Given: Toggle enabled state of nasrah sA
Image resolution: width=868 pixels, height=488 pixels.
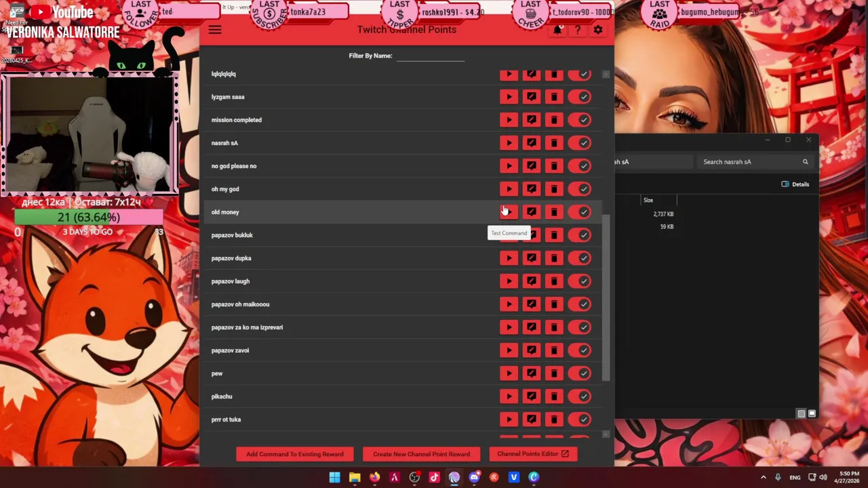Looking at the screenshot, I should click(x=580, y=143).
